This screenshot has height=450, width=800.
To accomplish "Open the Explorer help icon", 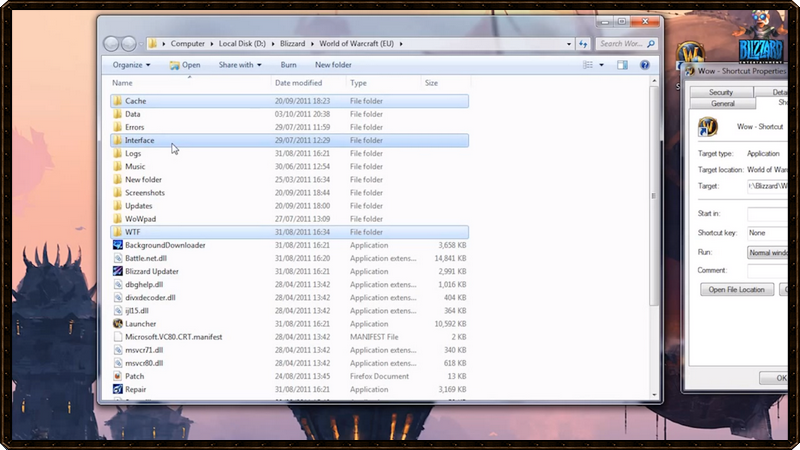I will click(644, 65).
